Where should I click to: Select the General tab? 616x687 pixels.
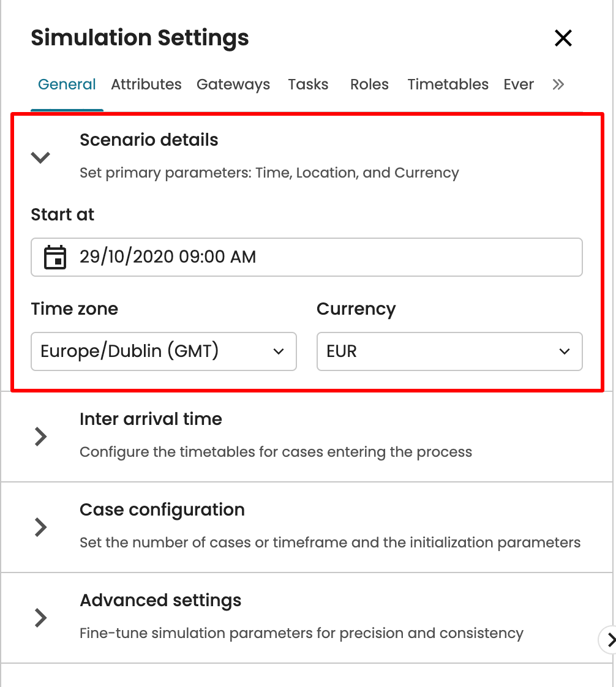67,84
